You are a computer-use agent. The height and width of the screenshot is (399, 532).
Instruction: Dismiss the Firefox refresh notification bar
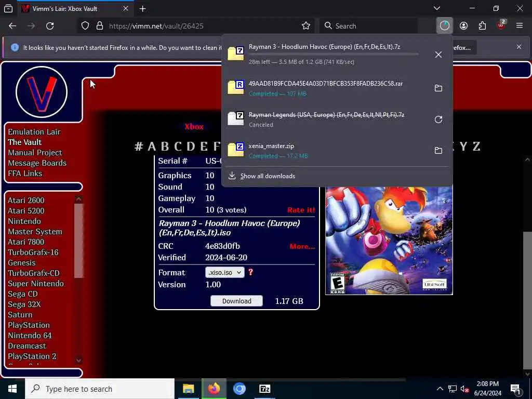pyautogui.click(x=519, y=47)
